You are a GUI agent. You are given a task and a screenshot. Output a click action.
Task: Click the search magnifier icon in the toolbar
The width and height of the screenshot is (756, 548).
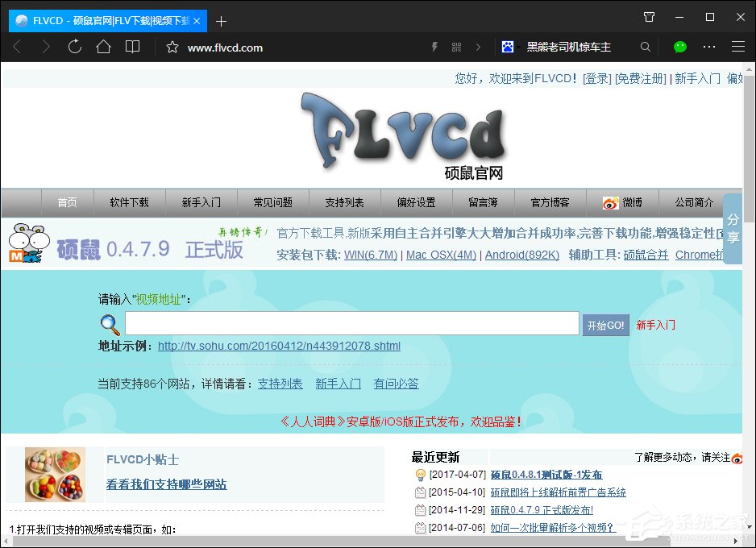tap(645, 48)
